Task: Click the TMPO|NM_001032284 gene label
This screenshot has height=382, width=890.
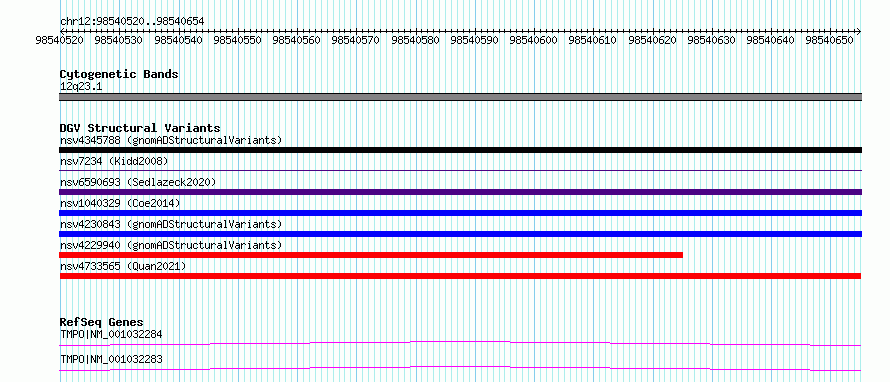Action: point(111,334)
